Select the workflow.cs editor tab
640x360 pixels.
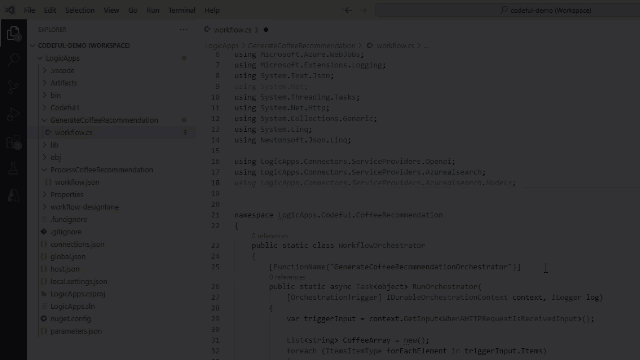pos(236,30)
